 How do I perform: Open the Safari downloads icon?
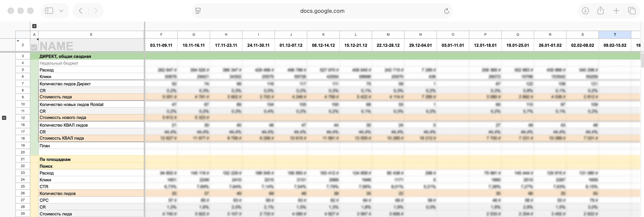pyautogui.click(x=585, y=11)
